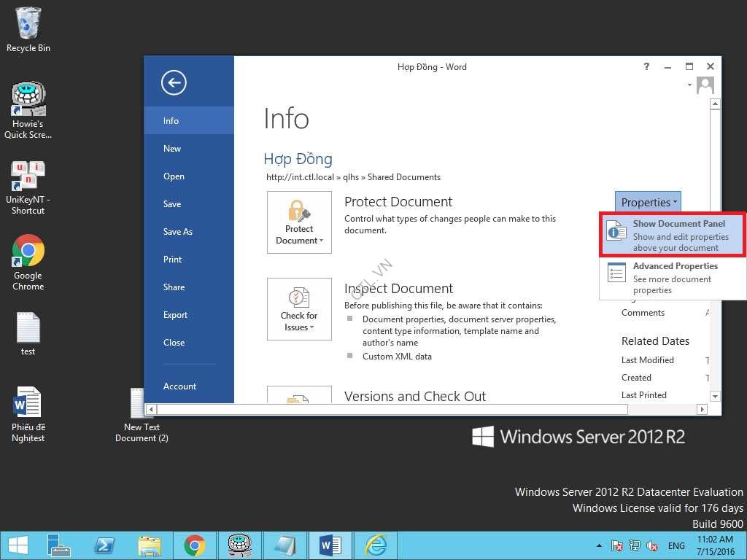Click the Windows Start button

coord(18,545)
